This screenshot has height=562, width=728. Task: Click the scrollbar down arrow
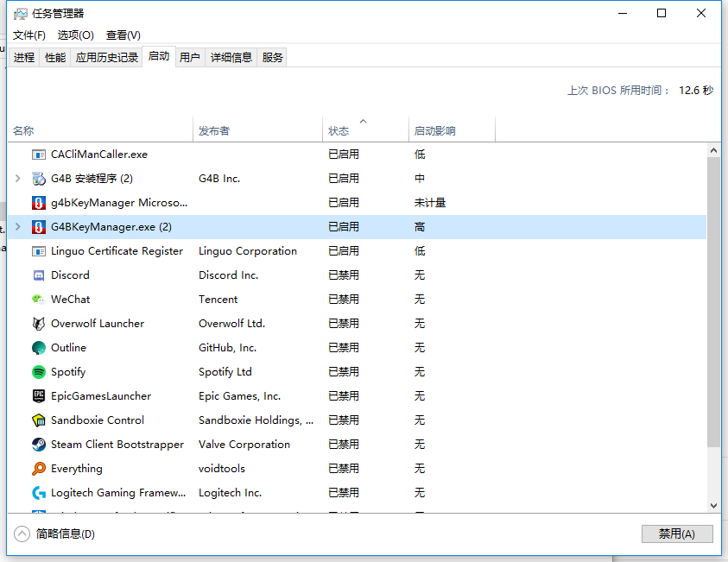[x=713, y=506]
